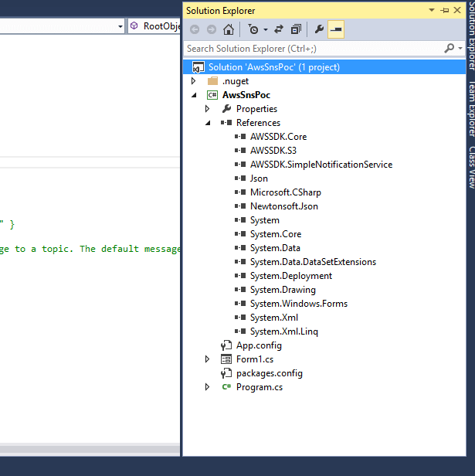Screen dimensions: 475x476
Task: Switch to the Team Explorer side tab
Action: pyautogui.click(x=471, y=108)
